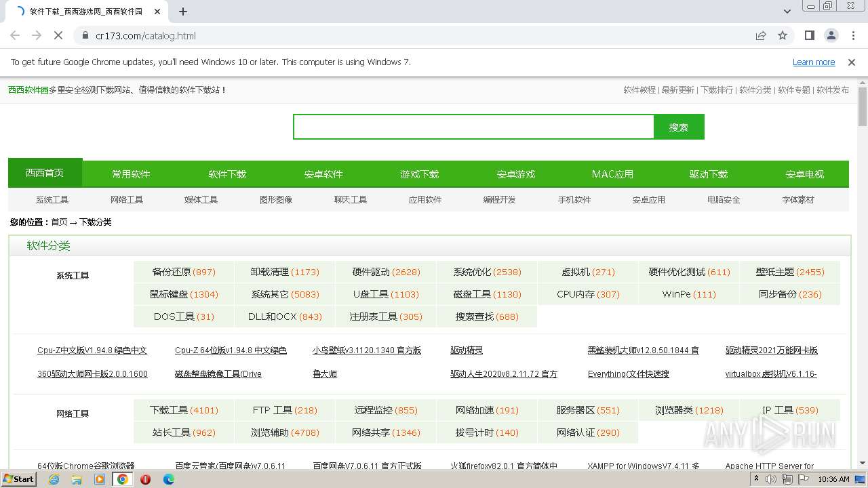Open the Everything文件快速搜 link
868x488 pixels.
tap(629, 374)
